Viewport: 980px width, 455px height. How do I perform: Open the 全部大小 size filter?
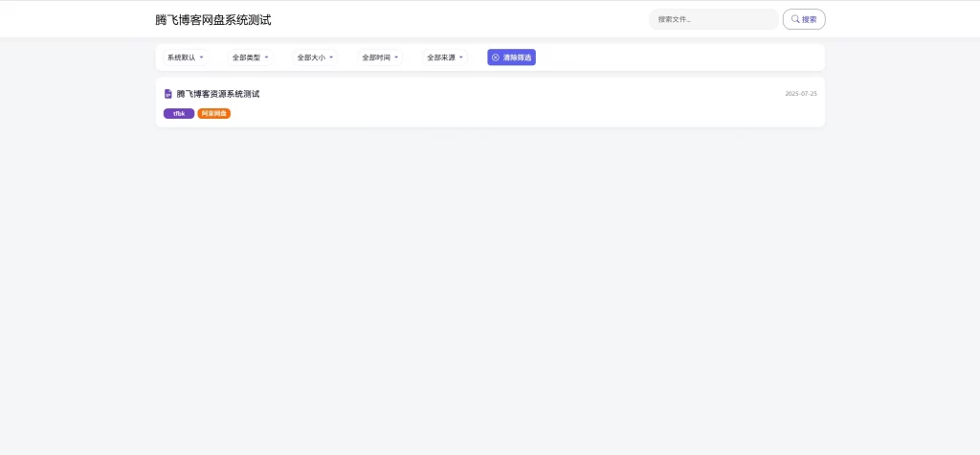[315, 57]
